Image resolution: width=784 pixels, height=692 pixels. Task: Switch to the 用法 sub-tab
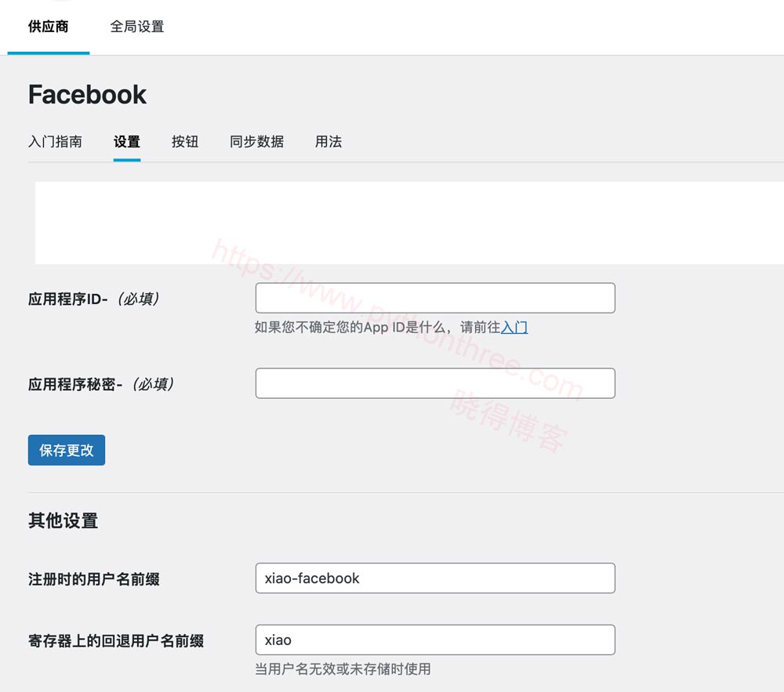[x=328, y=142]
